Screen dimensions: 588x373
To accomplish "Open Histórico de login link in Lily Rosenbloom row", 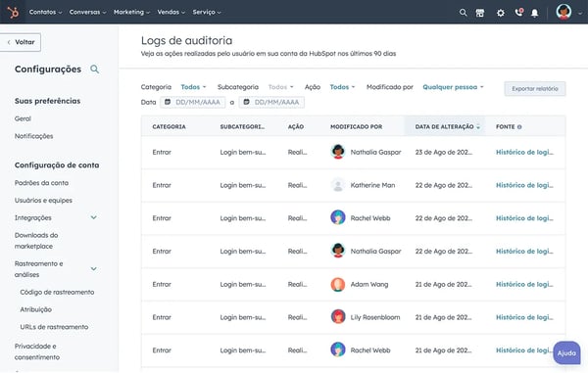I will tap(524, 317).
